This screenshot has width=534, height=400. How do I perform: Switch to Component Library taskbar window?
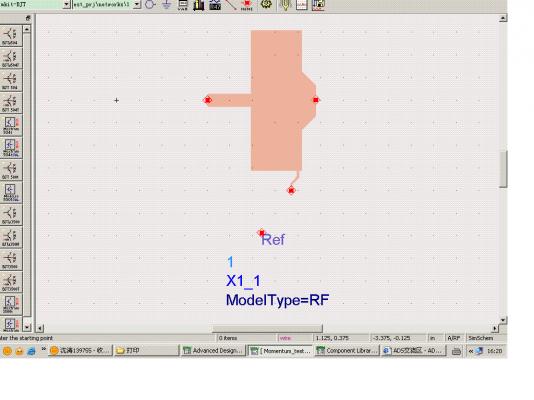pyautogui.click(x=347, y=350)
